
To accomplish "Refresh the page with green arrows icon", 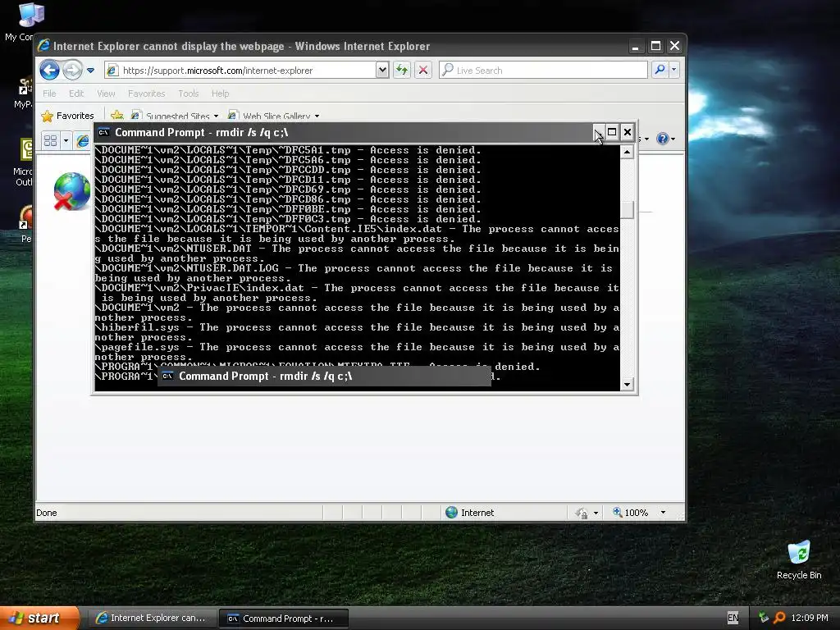I will 402,71.
